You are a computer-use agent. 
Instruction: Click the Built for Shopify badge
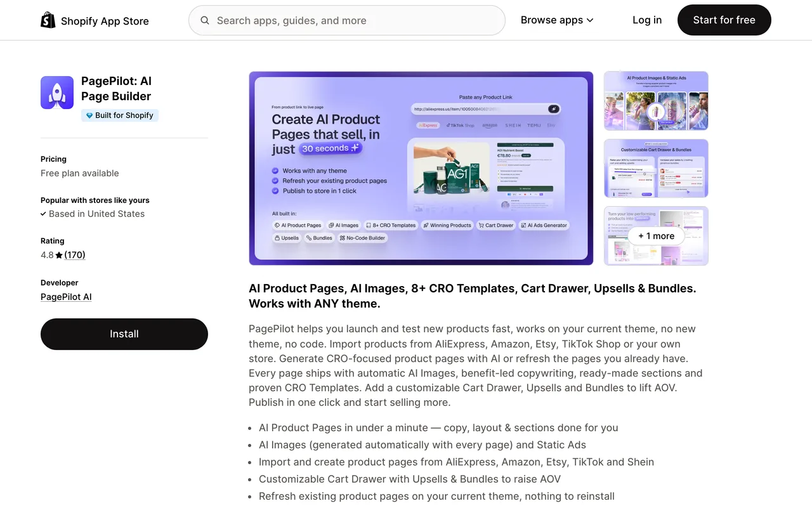(119, 115)
